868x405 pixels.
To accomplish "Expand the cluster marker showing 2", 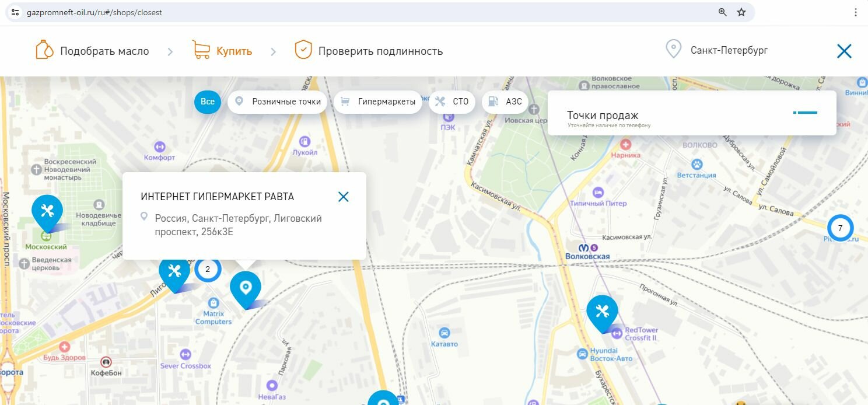I will coord(208,269).
